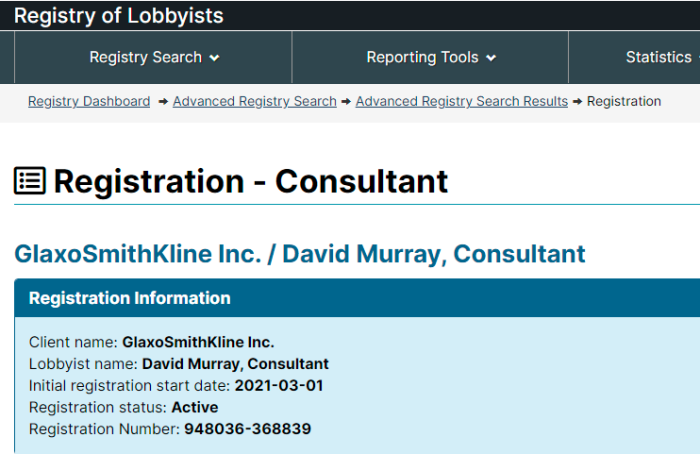Click the lobbyist name David Murray, Consultant
Viewport: 700px width, 454px height.
point(235,364)
